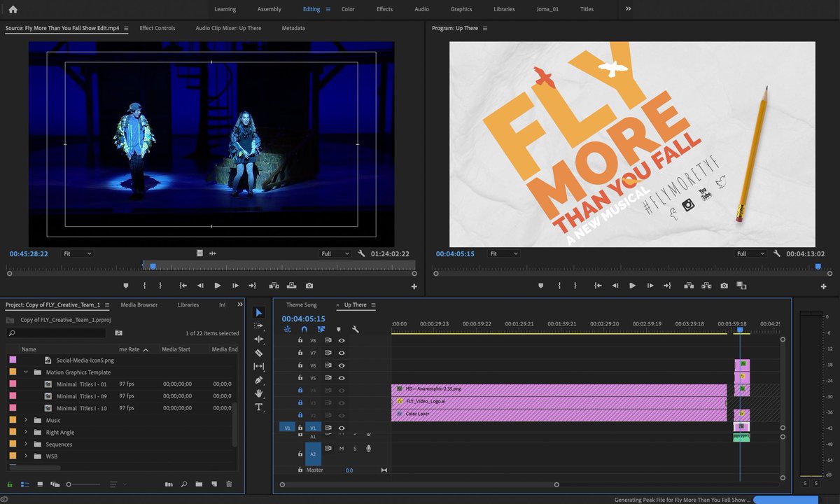Expand the WSB bin

click(26, 456)
